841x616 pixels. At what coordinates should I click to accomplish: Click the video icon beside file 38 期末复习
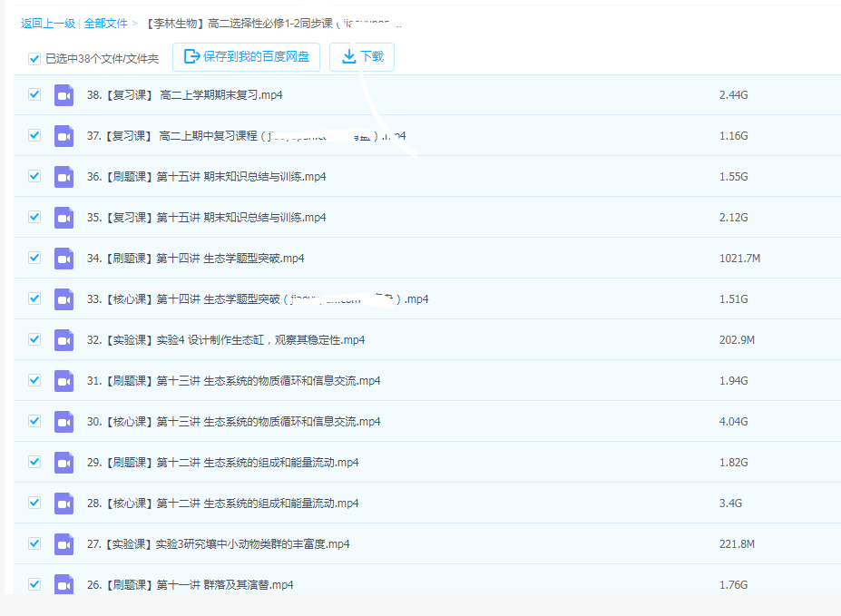click(x=63, y=94)
